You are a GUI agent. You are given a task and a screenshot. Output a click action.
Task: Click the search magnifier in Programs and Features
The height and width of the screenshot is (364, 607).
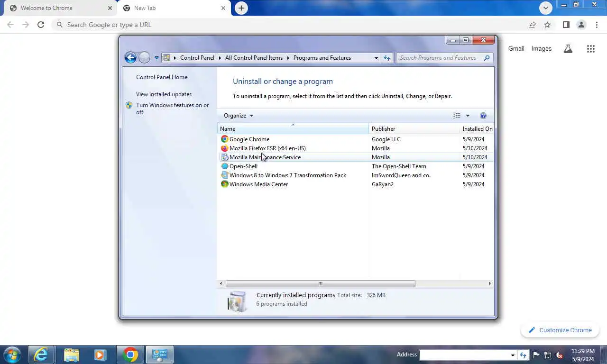click(x=487, y=58)
